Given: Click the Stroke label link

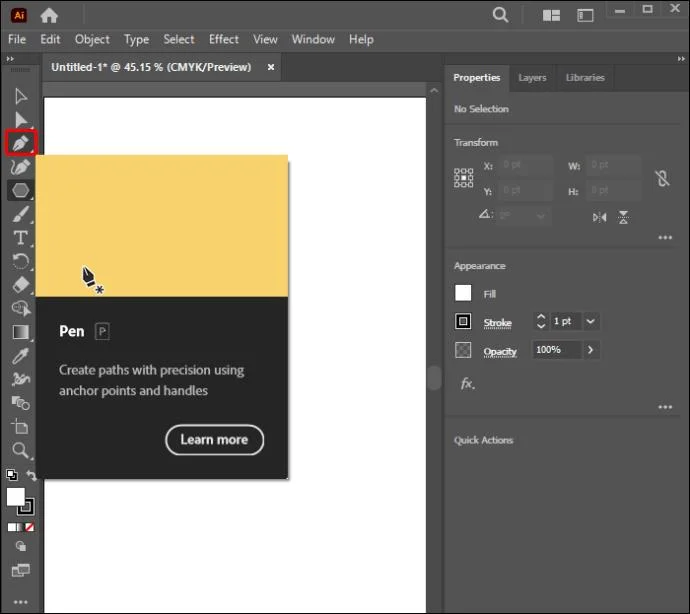Looking at the screenshot, I should pyautogui.click(x=497, y=323).
